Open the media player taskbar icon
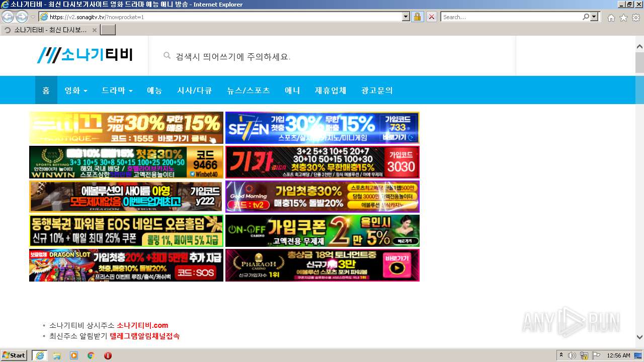Viewport: 644px width, 362px height. pyautogui.click(x=74, y=355)
